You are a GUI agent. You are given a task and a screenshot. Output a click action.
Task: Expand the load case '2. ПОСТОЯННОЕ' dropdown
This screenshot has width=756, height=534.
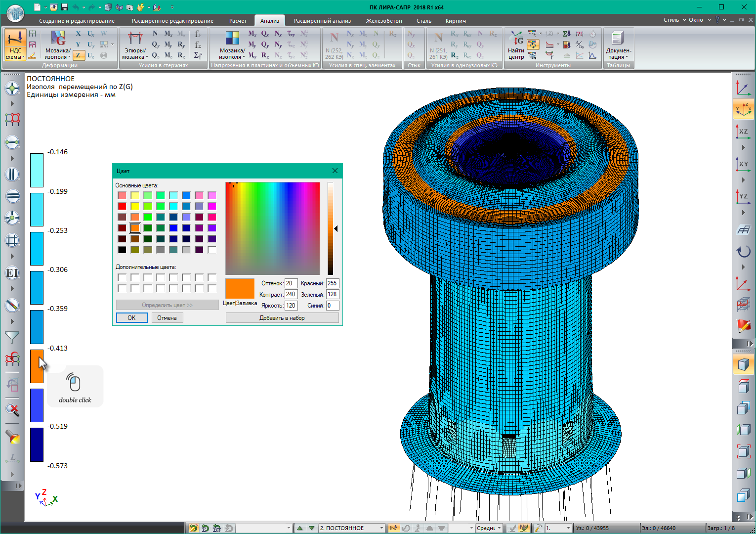tap(381, 528)
